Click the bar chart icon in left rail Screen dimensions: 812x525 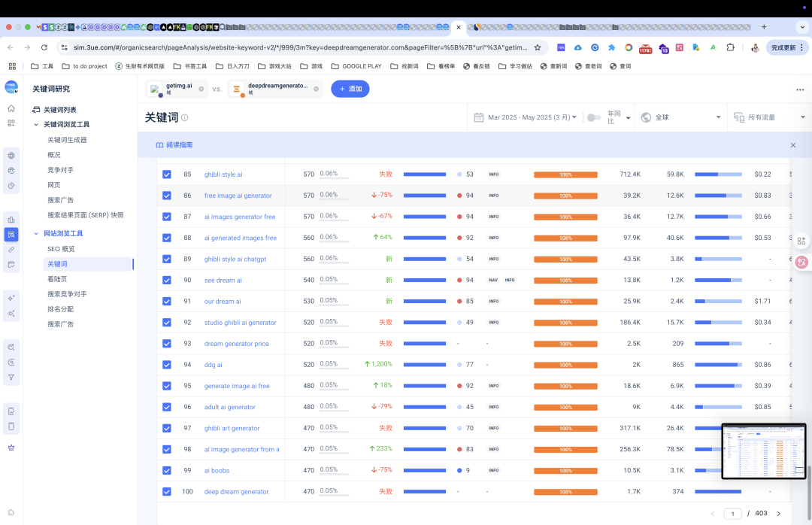[11, 220]
